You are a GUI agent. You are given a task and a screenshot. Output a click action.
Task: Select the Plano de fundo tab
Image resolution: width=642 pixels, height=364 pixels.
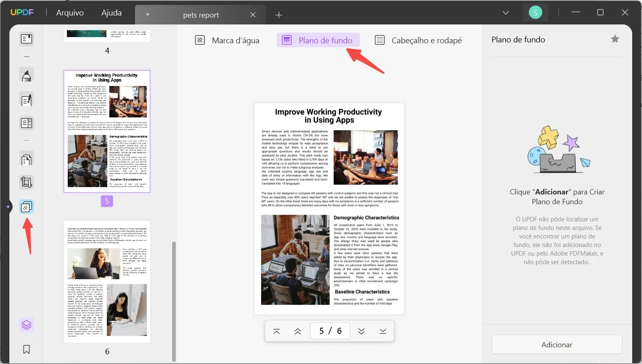click(318, 40)
